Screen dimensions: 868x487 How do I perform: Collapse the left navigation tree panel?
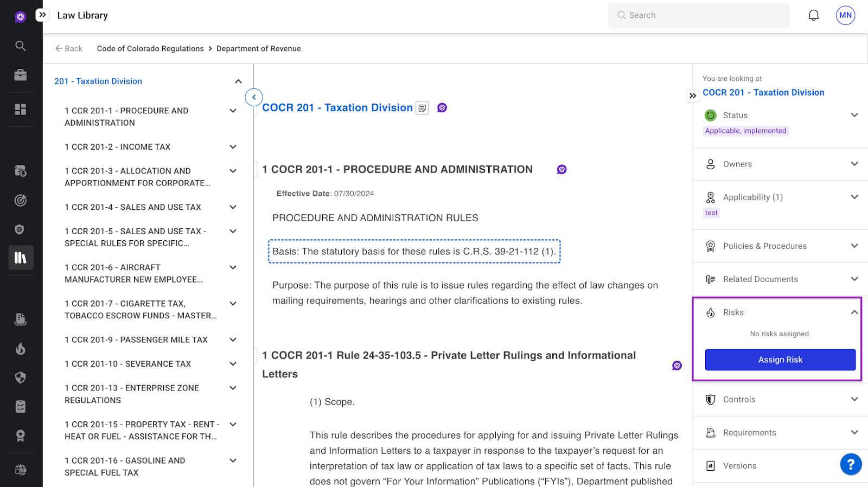[254, 98]
